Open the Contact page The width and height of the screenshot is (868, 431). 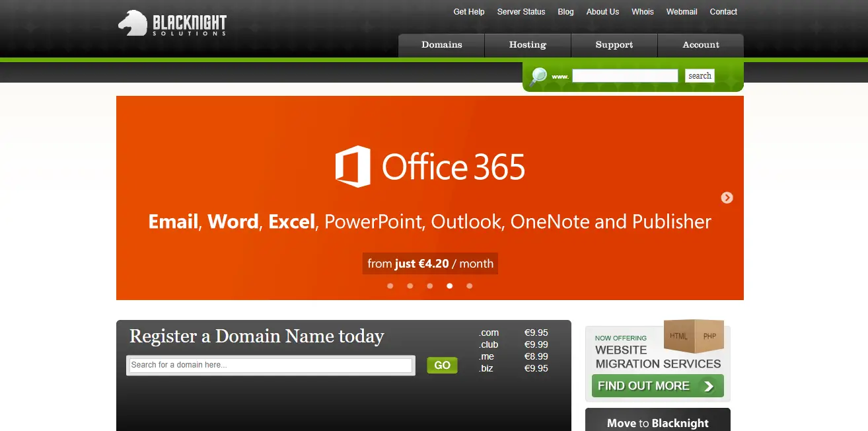click(723, 12)
